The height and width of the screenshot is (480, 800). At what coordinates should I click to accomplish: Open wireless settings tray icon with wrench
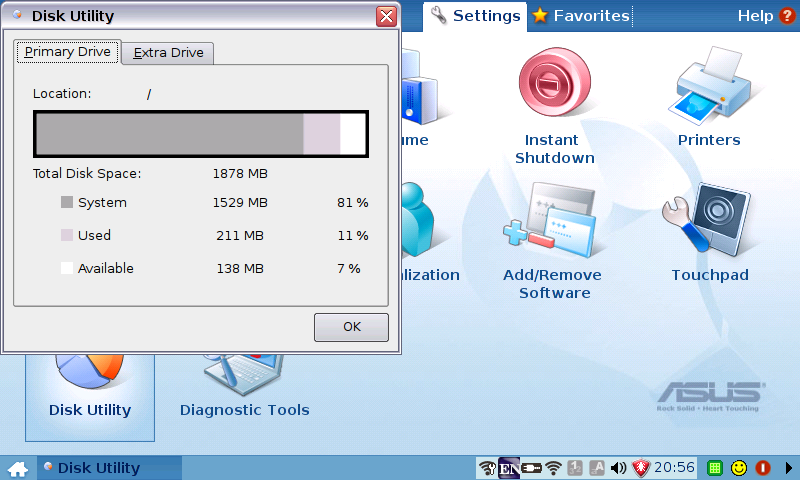point(487,468)
